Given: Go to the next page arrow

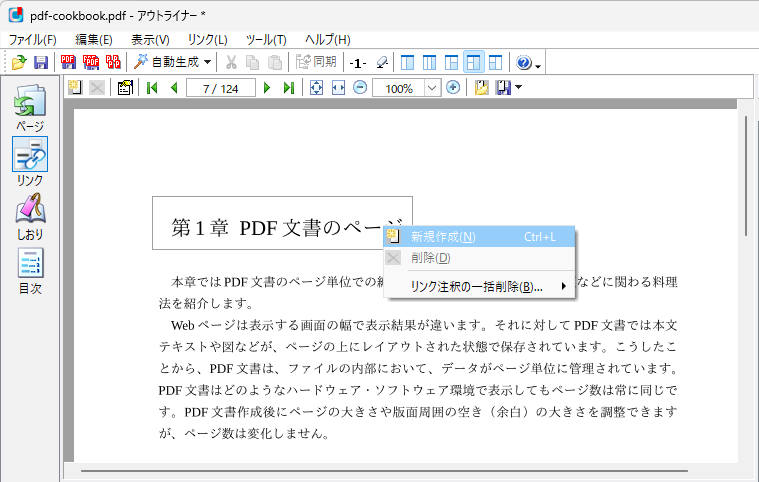Looking at the screenshot, I should click(x=267, y=88).
